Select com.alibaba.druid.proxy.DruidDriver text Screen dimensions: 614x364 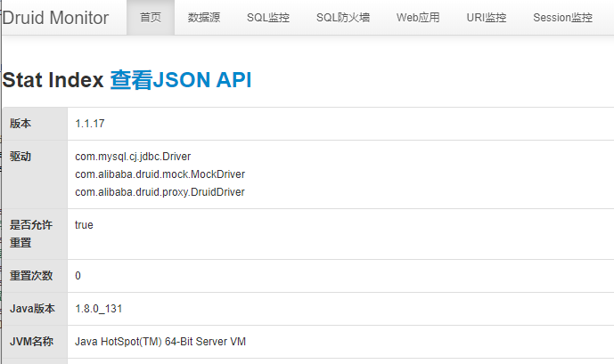click(160, 192)
